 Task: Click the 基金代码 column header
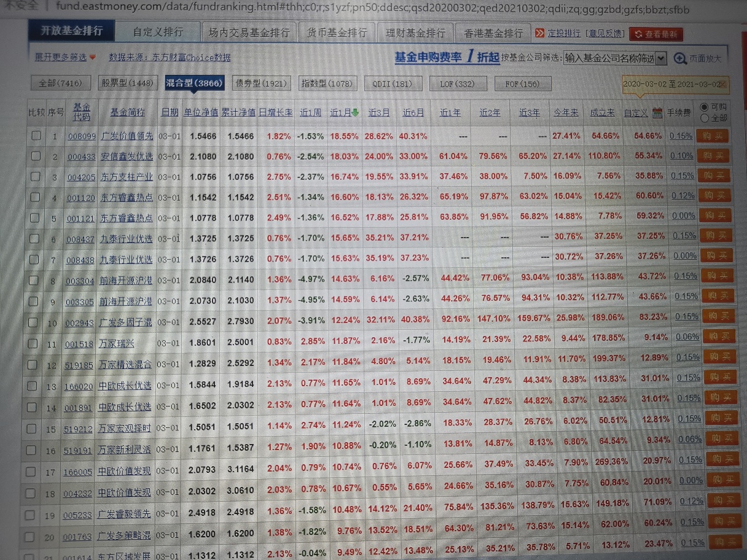coord(81,112)
